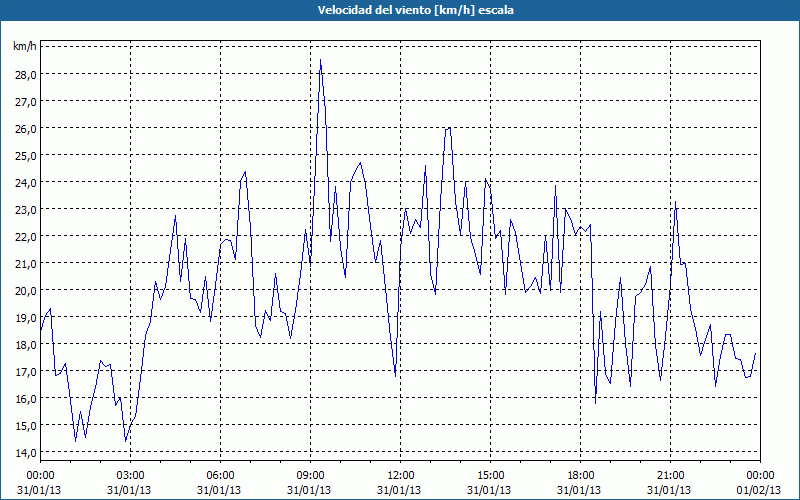Screen dimensions: 800x500
Task: Click the 14,0 y-axis value
Action: (26, 453)
